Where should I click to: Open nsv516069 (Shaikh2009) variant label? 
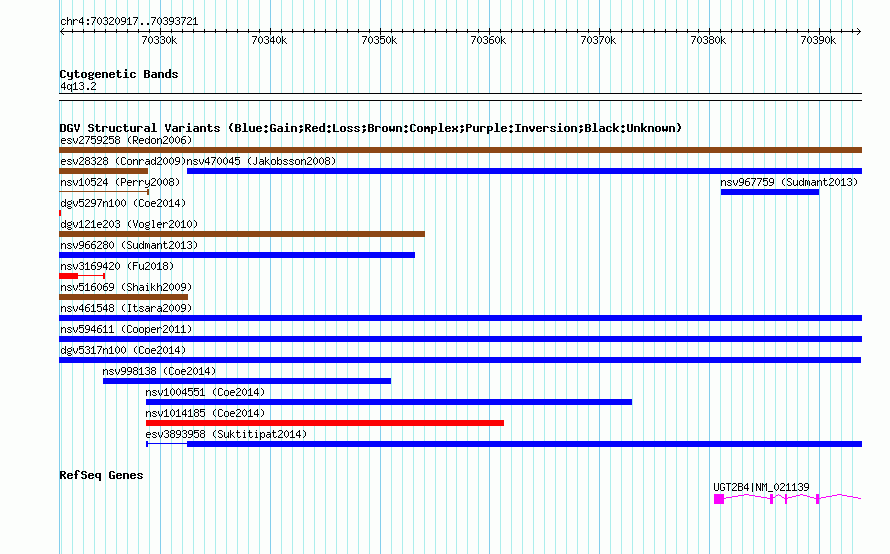point(126,287)
